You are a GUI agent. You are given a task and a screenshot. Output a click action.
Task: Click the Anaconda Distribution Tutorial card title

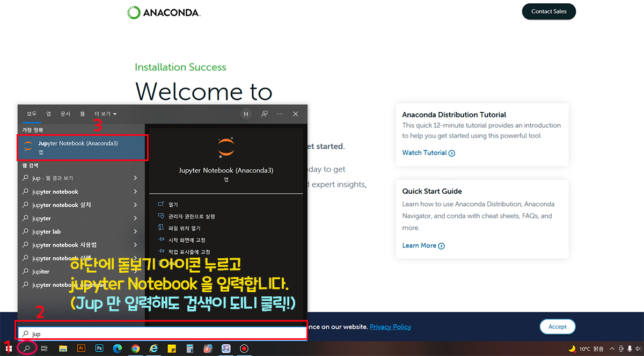[x=454, y=114]
